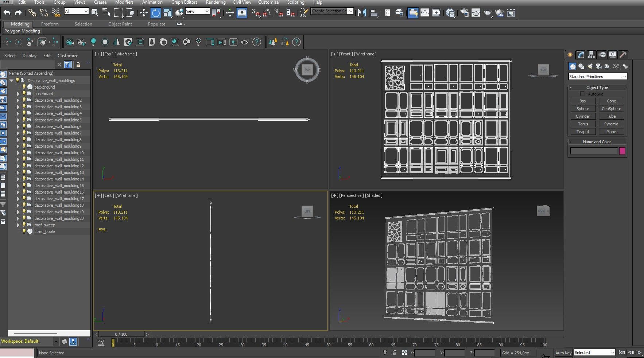
Task: Open the Scripting menu
Action: [296, 2]
